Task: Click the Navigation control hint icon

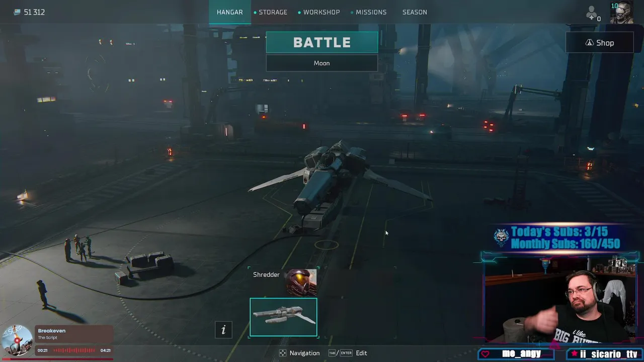Action: 283,353
